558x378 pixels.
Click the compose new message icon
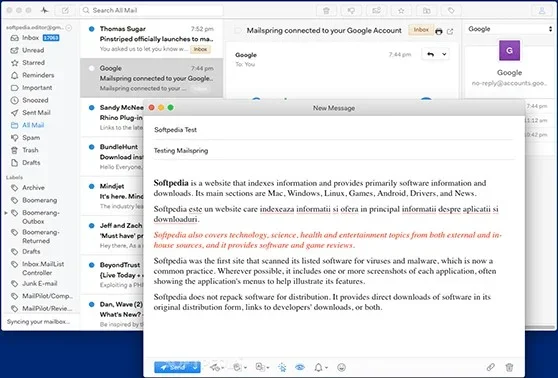coord(65,10)
